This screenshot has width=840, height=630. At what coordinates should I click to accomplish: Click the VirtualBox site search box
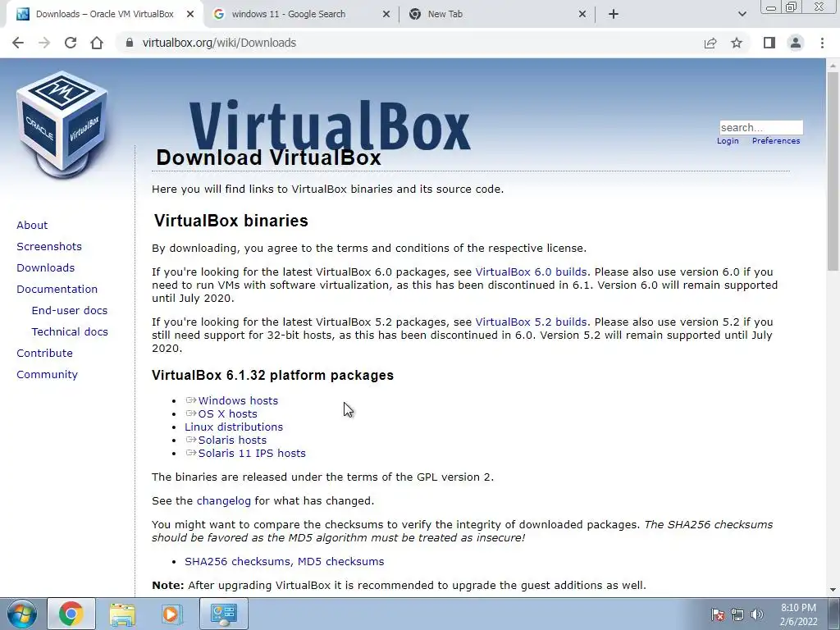(761, 127)
